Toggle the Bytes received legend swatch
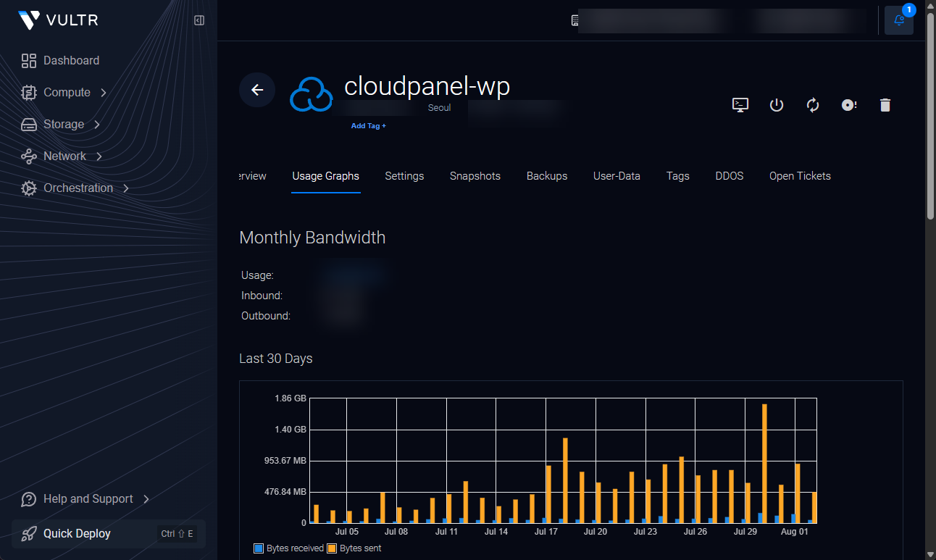 (x=259, y=548)
